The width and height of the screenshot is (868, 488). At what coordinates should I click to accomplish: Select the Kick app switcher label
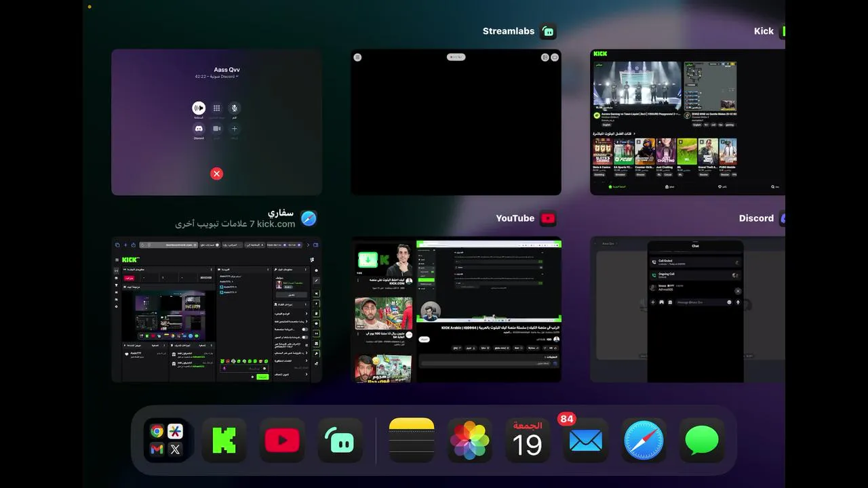(x=764, y=31)
